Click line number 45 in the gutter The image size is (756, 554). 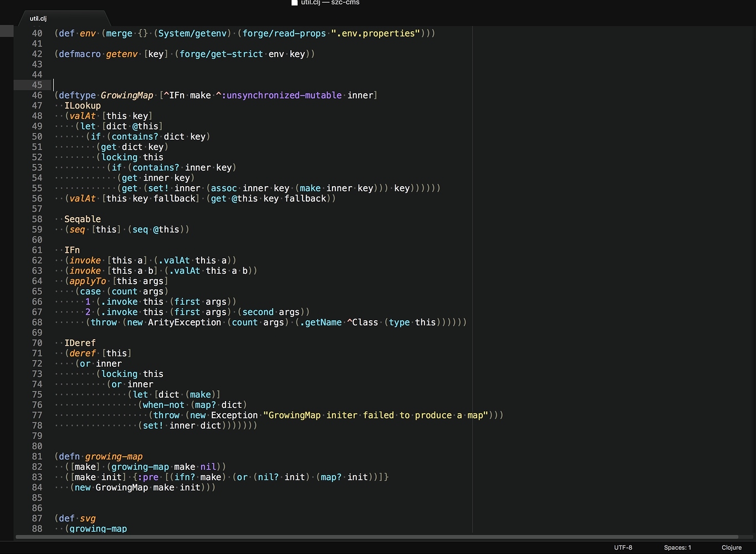37,85
